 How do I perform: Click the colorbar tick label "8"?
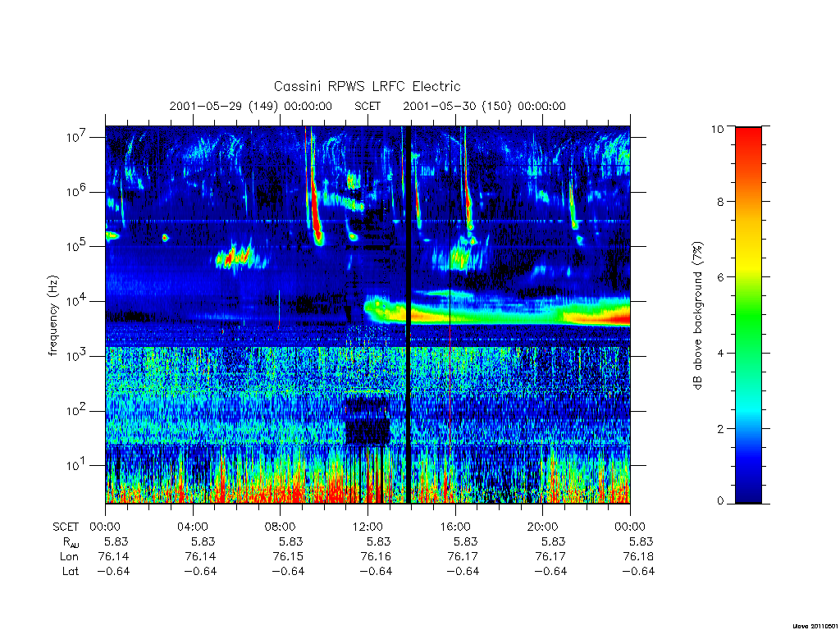(719, 202)
